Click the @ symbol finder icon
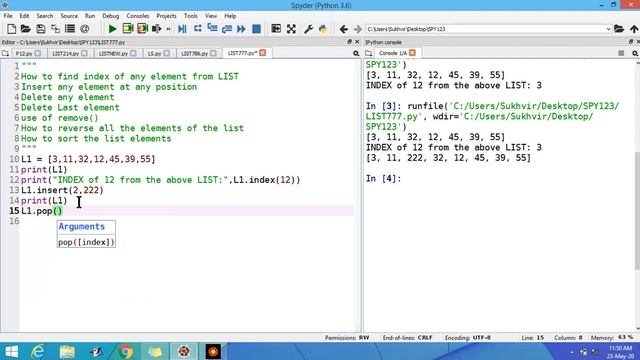 pos(84,29)
